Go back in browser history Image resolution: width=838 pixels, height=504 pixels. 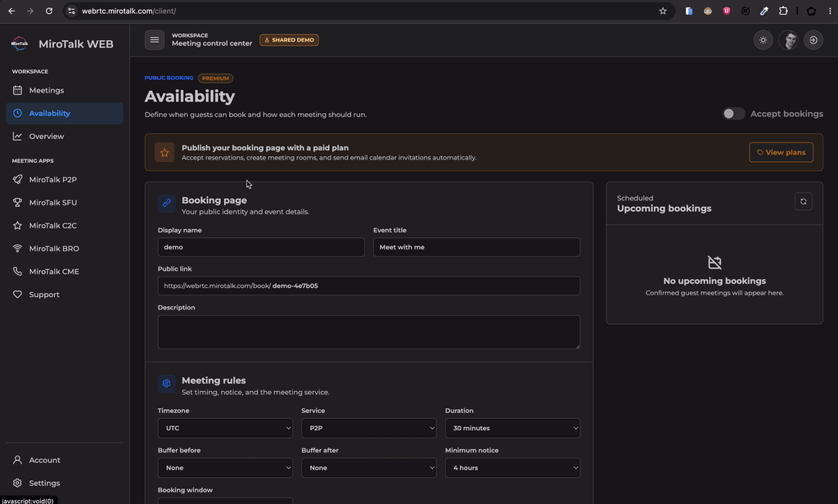(11, 11)
